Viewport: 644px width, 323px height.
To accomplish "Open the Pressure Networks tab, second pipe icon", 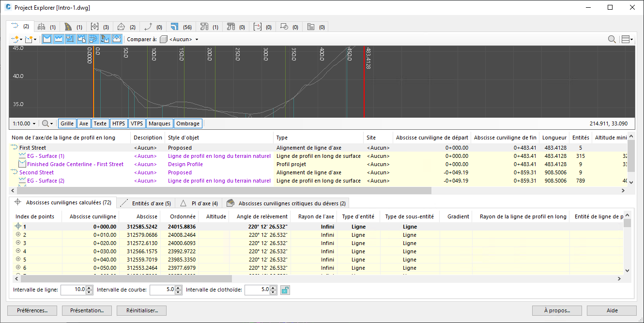I will [x=236, y=27].
